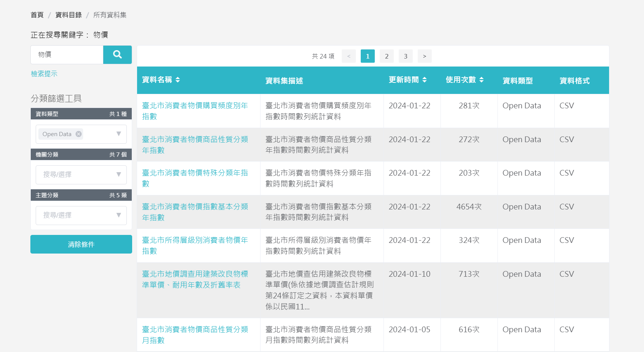The width and height of the screenshot is (644, 352).
Task: Click the 資料集描述 column header
Action: 284,81
